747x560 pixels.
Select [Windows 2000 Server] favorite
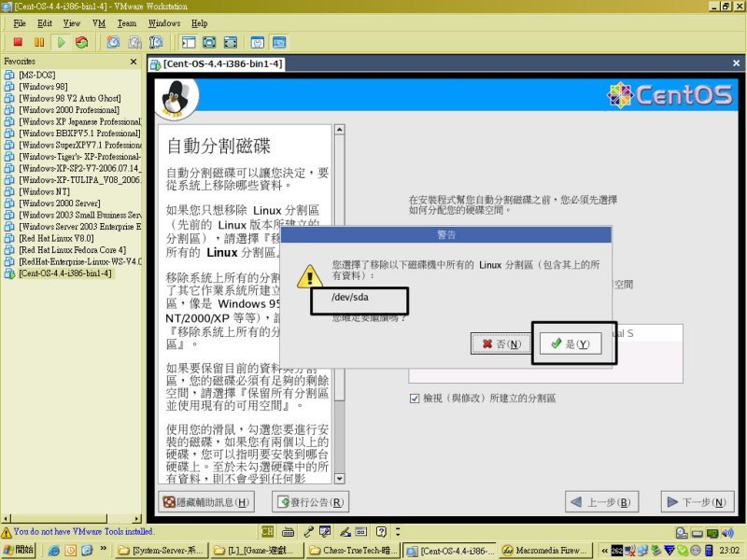[60, 203]
